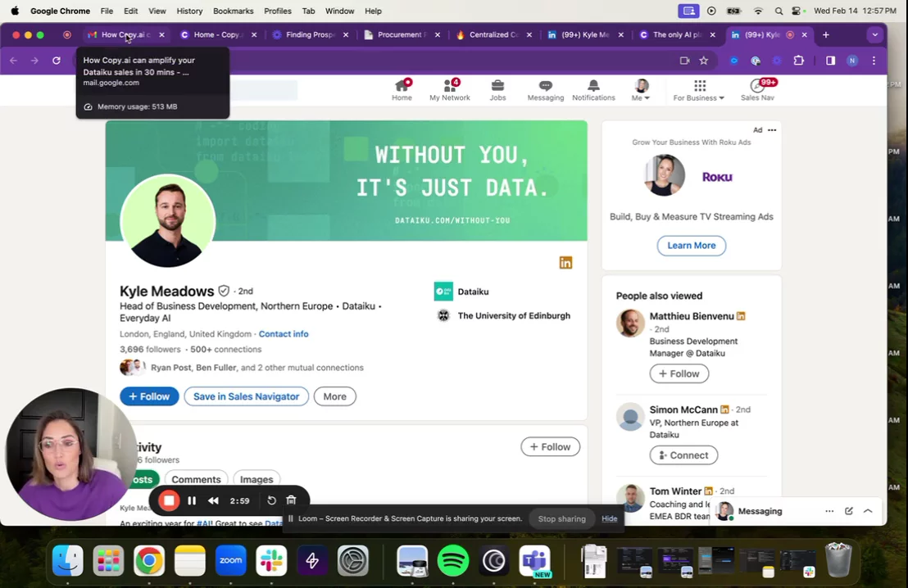The image size is (908, 588).
Task: Open LinkedIn Home icon
Action: 402,86
